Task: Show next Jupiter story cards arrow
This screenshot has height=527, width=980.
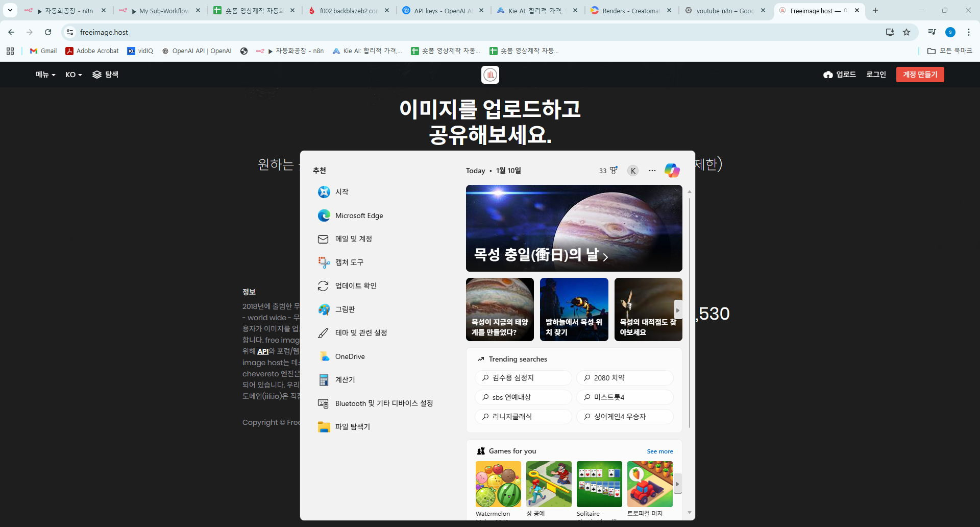Action: 678,310
